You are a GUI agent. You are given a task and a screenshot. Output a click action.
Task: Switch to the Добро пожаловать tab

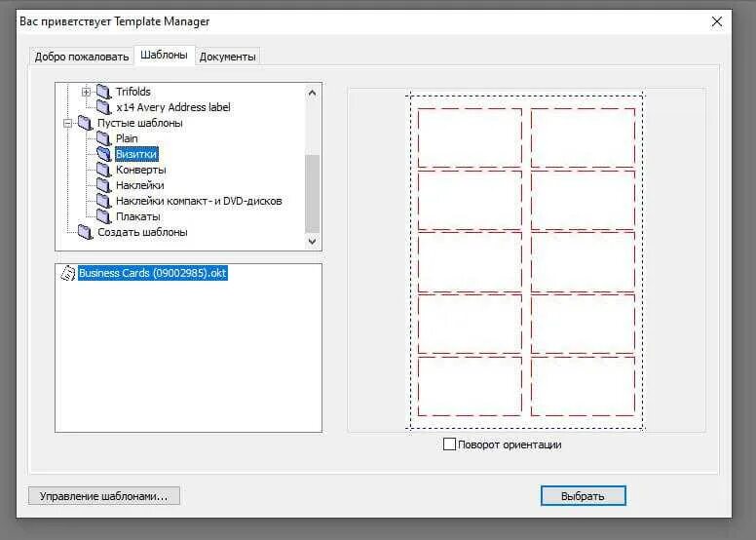82,57
